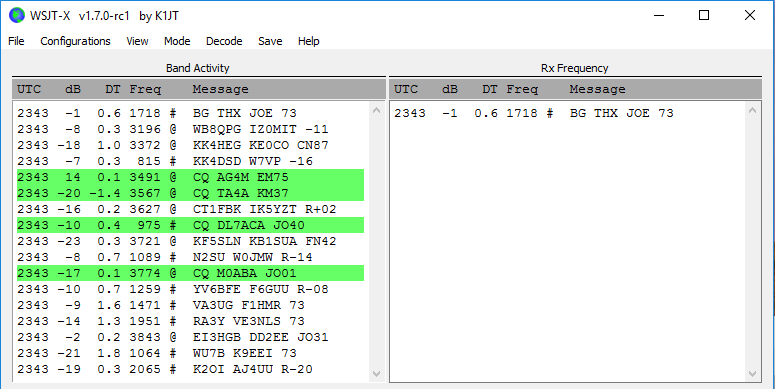
Task: Open the Configurations menu
Action: point(75,41)
